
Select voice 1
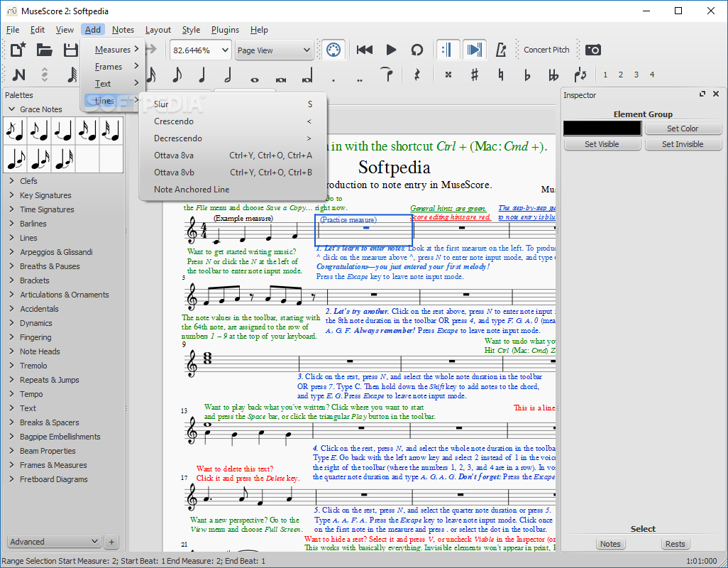605,75
